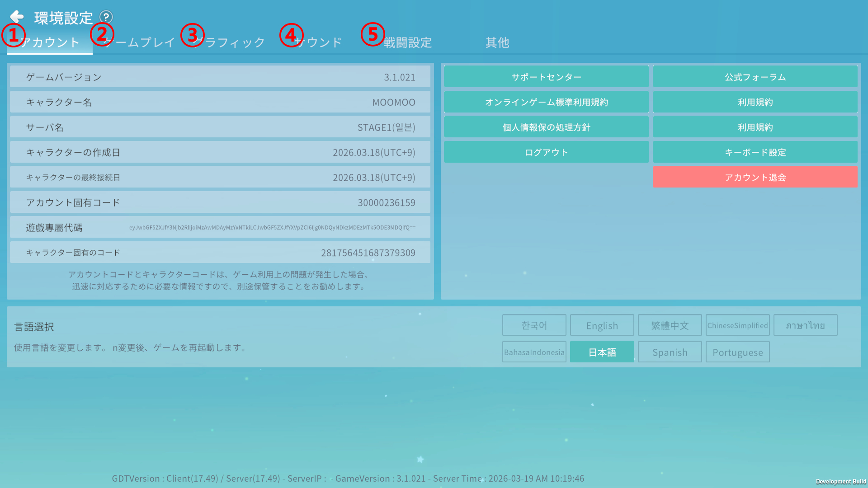Switch to the ゲームプレイ tab
The image size is (868, 488).
pos(139,42)
